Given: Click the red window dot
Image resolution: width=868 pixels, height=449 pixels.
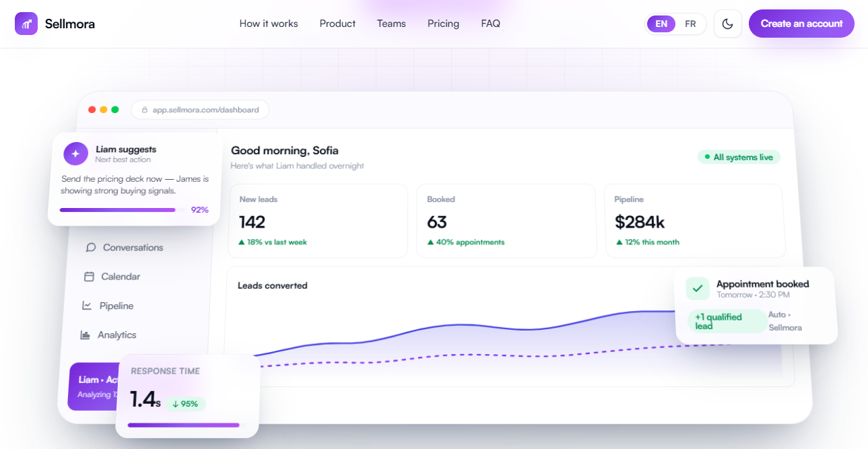Looking at the screenshot, I should click(92, 110).
